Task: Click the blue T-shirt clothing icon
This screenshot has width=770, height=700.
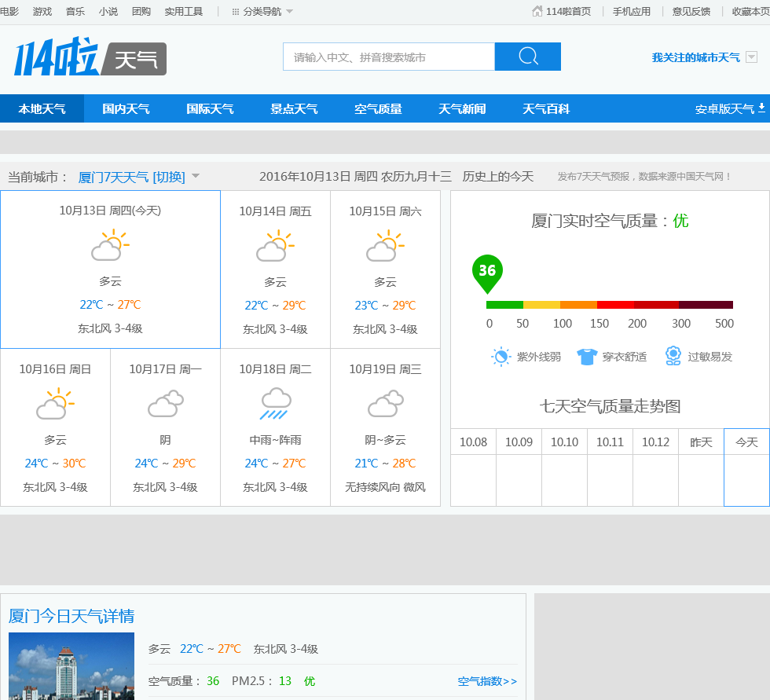Action: click(587, 357)
